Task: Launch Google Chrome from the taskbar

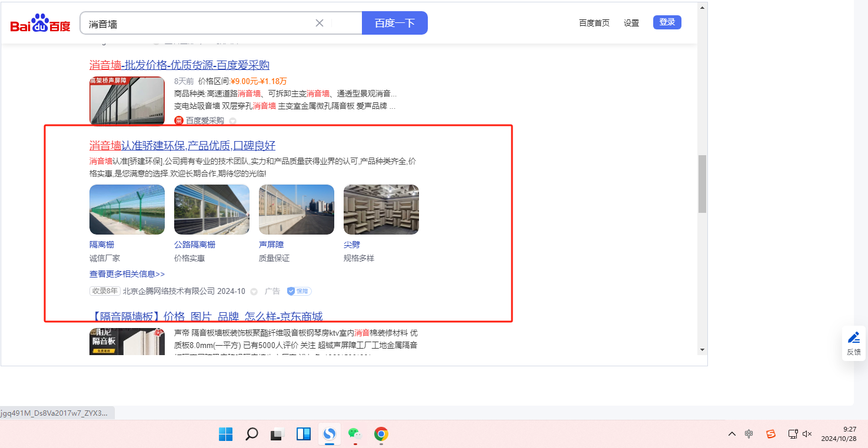Action: 381,434
